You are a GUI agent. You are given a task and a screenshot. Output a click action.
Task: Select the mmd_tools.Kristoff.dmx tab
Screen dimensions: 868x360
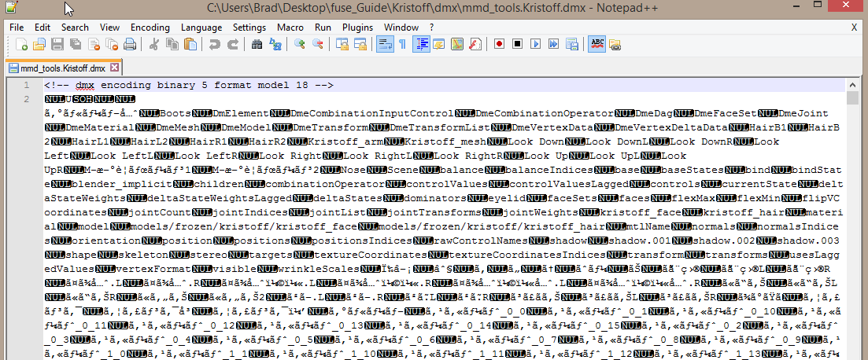[62, 68]
